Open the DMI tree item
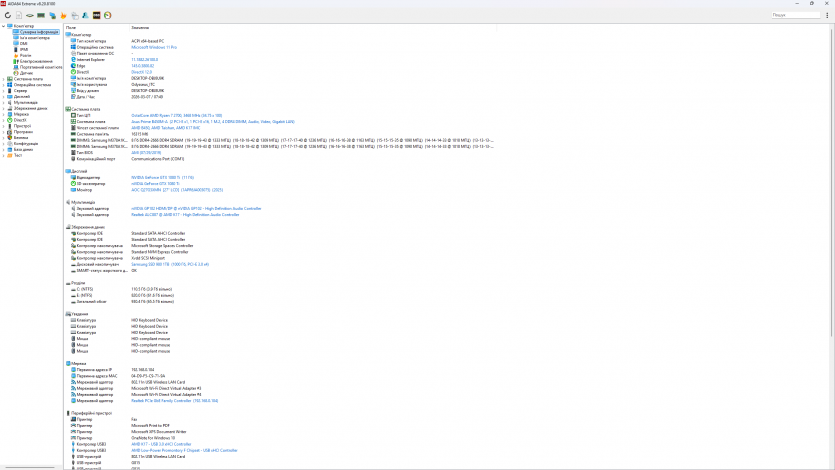Viewport: 835px width, 470px height. (x=24, y=44)
